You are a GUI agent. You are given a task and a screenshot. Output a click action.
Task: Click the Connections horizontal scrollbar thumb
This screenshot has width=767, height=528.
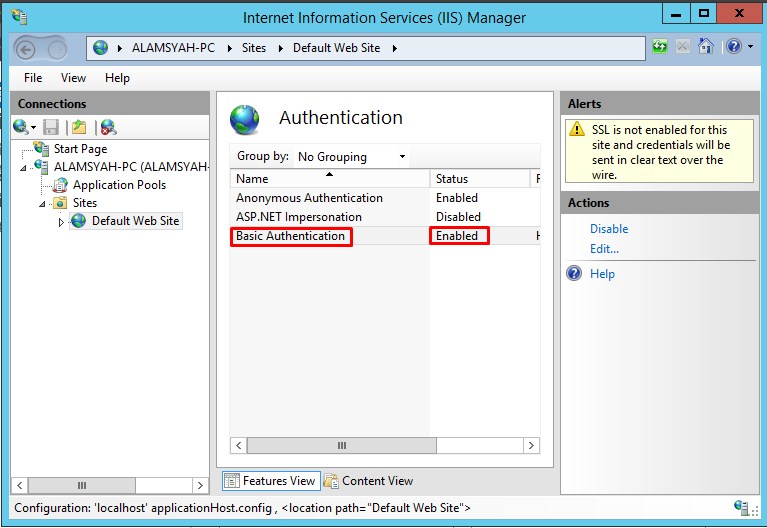pos(82,485)
